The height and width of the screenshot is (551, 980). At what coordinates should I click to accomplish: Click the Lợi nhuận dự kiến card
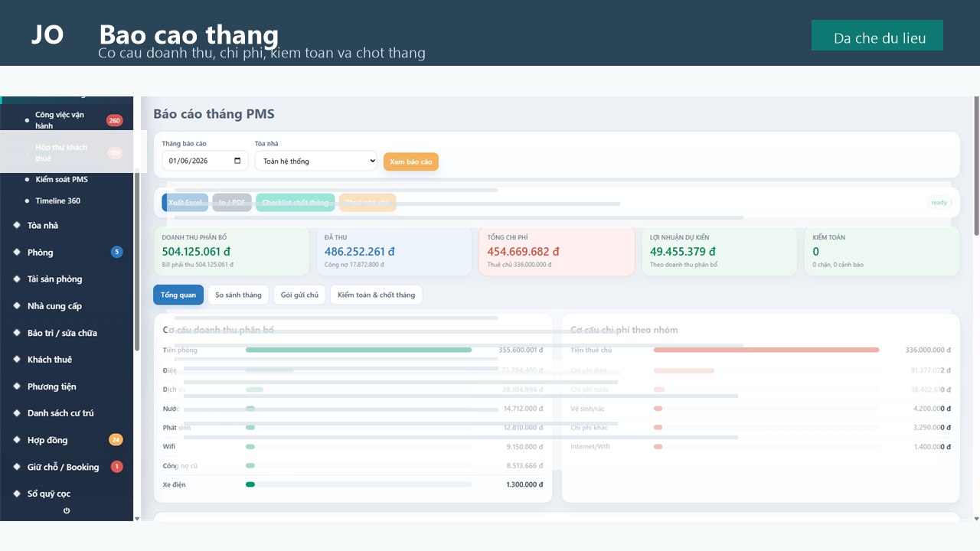(x=719, y=251)
